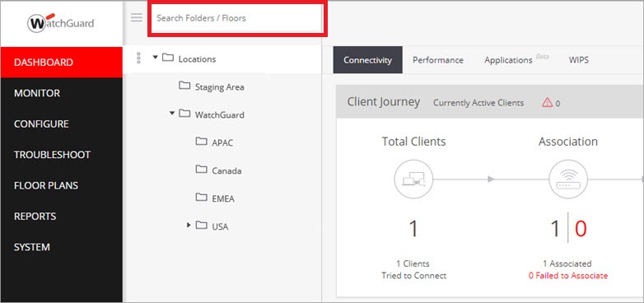Switch to the Connectivity tab
The image size is (644, 303).
[x=367, y=60]
